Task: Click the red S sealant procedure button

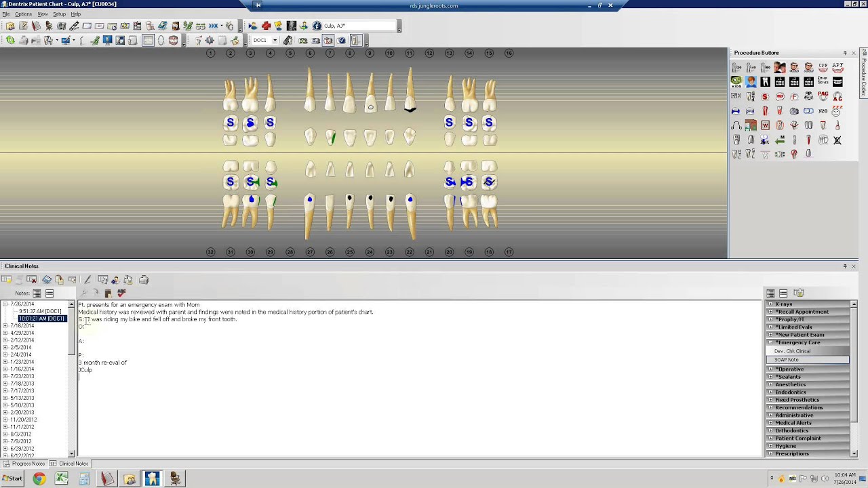Action: (x=765, y=96)
